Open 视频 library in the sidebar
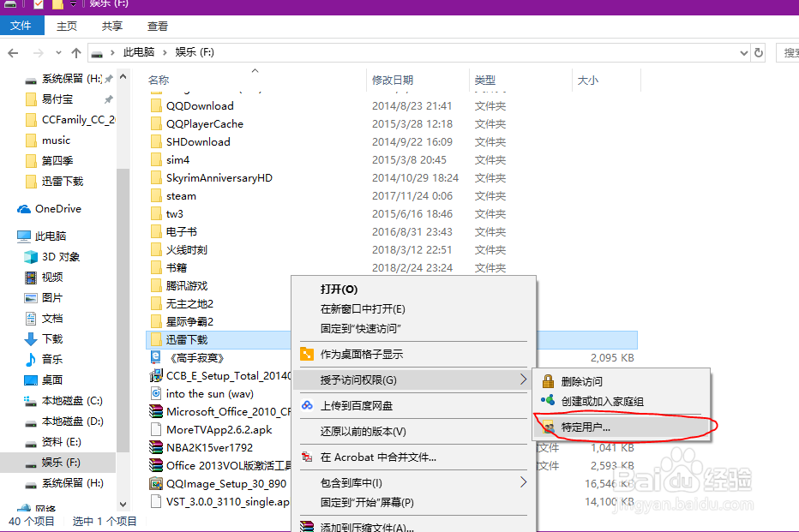This screenshot has width=799, height=532. click(52, 277)
